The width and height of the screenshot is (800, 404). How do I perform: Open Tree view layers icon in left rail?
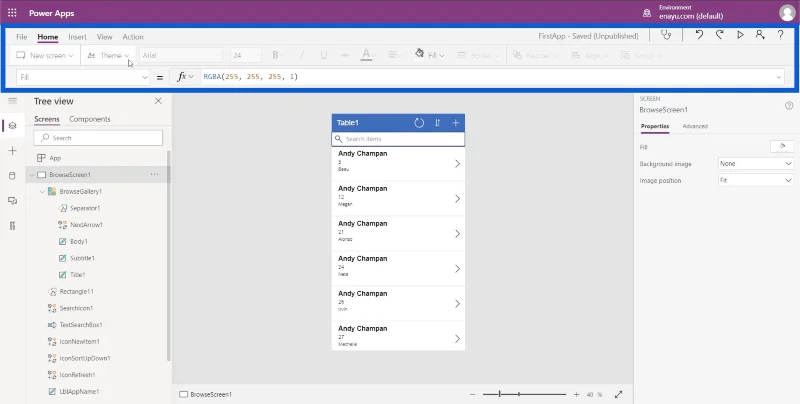[13, 125]
